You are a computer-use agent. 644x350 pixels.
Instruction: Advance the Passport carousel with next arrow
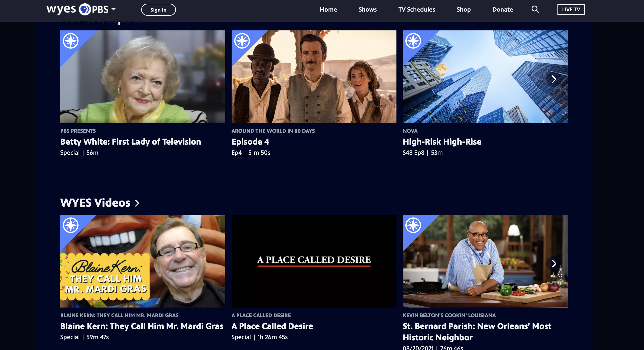pos(554,79)
